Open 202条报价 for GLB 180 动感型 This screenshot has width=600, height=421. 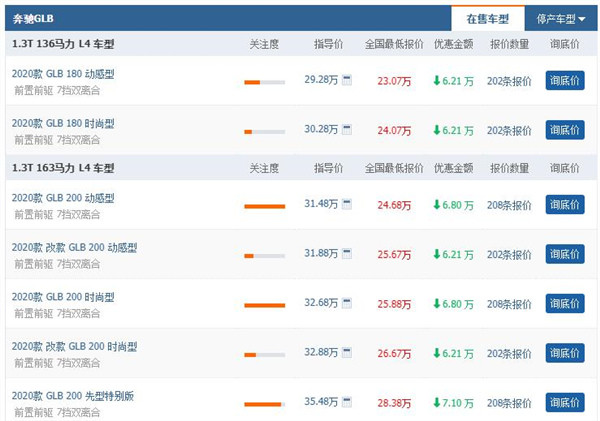[x=509, y=81]
